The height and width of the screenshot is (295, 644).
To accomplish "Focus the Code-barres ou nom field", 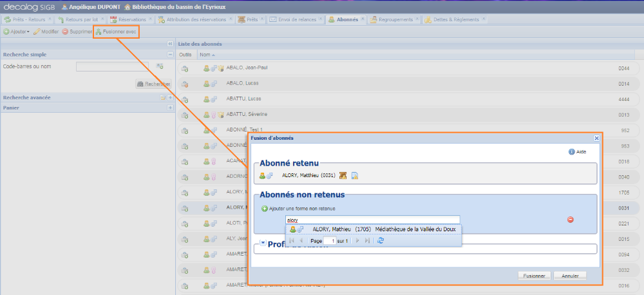I will point(112,66).
